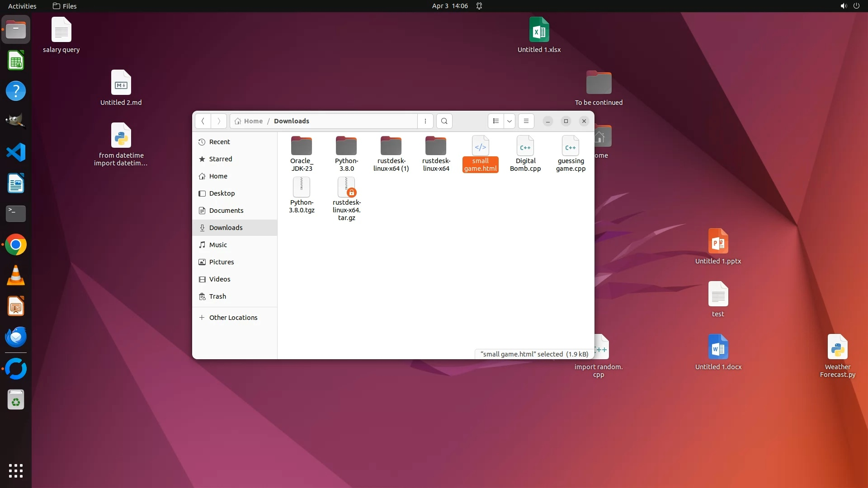Go forward with the right arrow button
This screenshot has height=488, width=868.
pyautogui.click(x=219, y=121)
